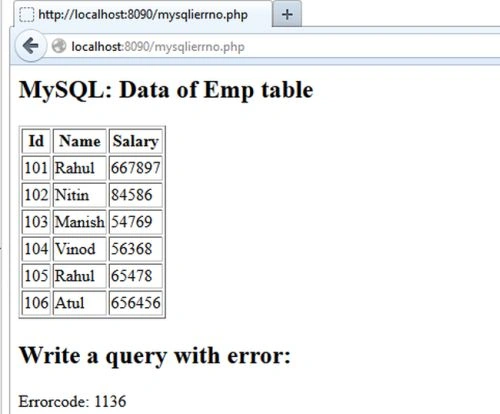Click the globe site identity icon
The image size is (500, 414).
tap(59, 46)
